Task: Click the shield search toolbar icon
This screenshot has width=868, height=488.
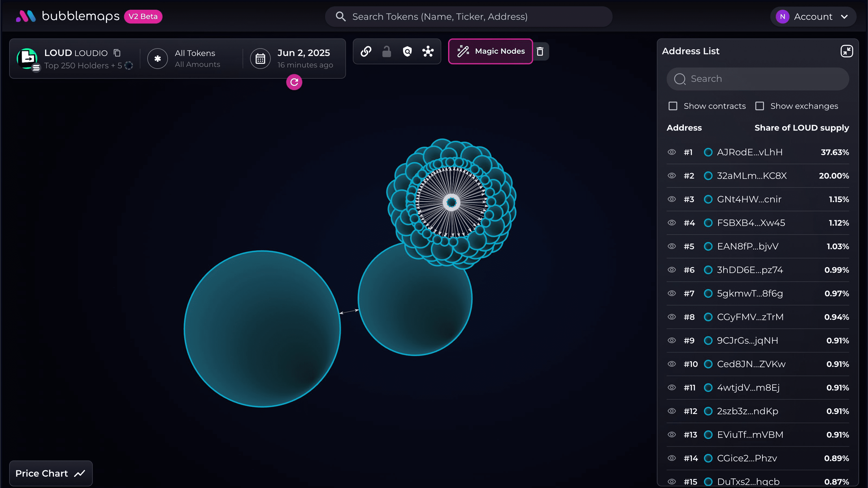Action: click(407, 51)
